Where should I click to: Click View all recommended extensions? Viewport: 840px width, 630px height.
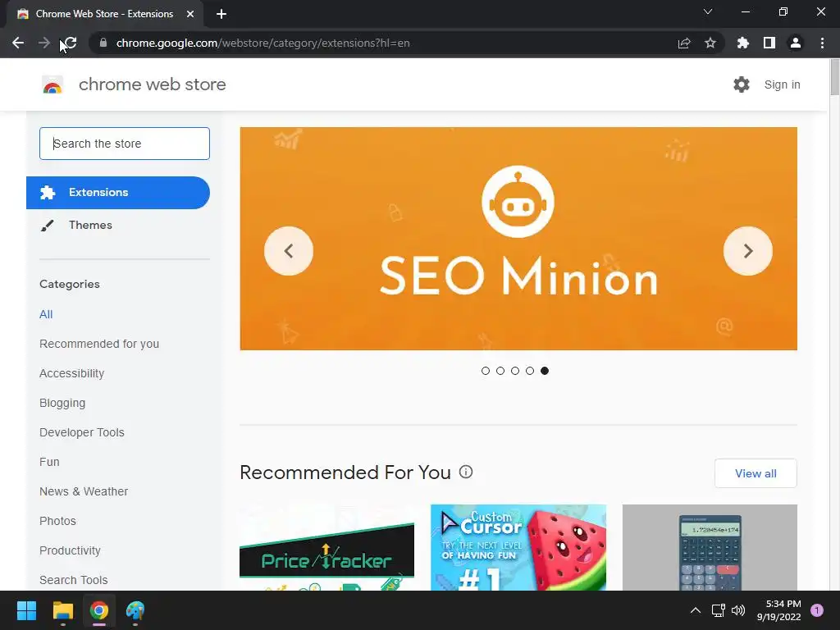click(756, 473)
